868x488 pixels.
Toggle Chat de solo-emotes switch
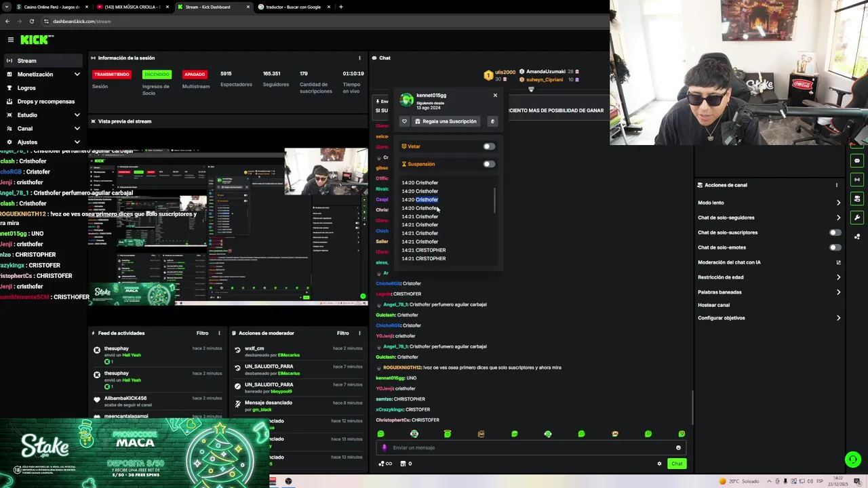pyautogui.click(x=835, y=247)
